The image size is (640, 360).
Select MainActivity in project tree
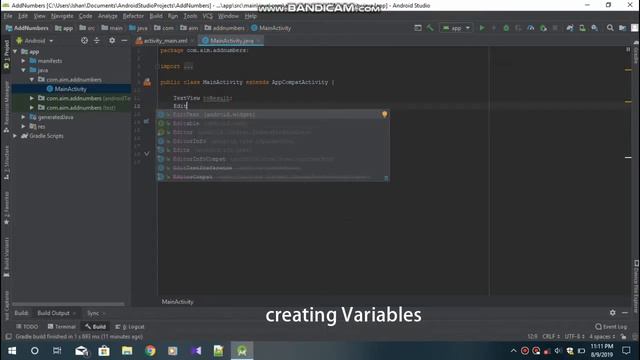pyautogui.click(x=71, y=89)
